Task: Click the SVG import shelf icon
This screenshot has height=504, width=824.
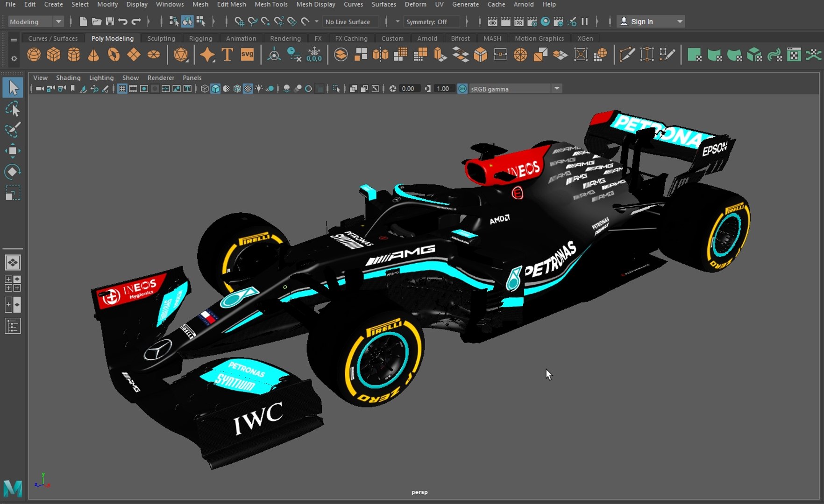Action: click(x=247, y=55)
